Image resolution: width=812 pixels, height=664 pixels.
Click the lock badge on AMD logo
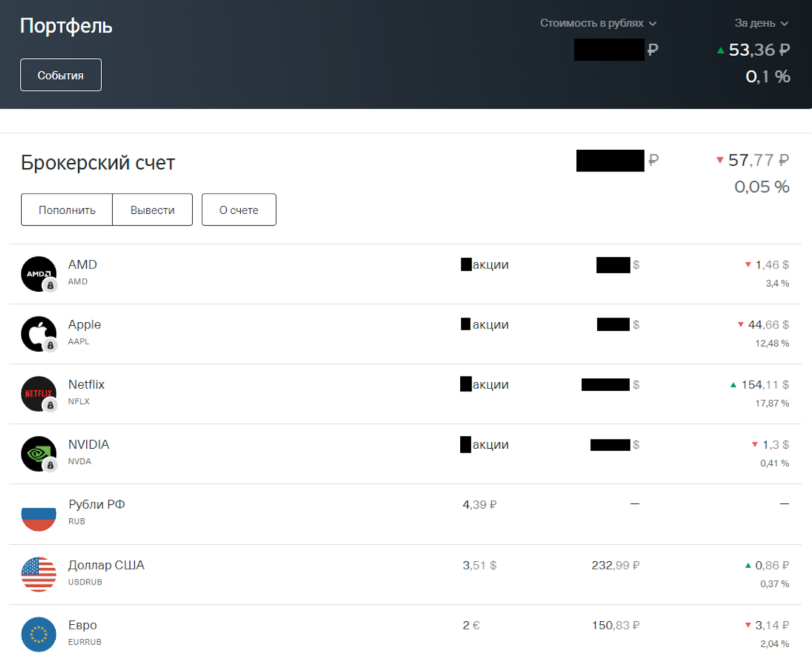pos(50,285)
